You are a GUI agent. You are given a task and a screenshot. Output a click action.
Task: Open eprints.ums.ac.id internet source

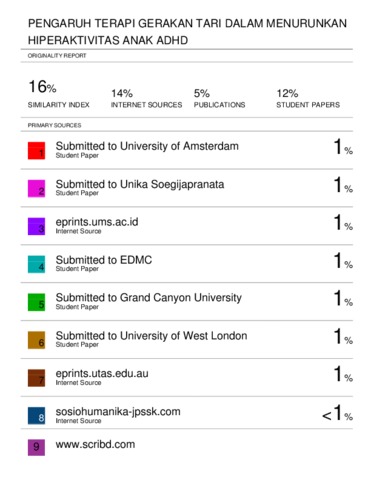pos(97,222)
